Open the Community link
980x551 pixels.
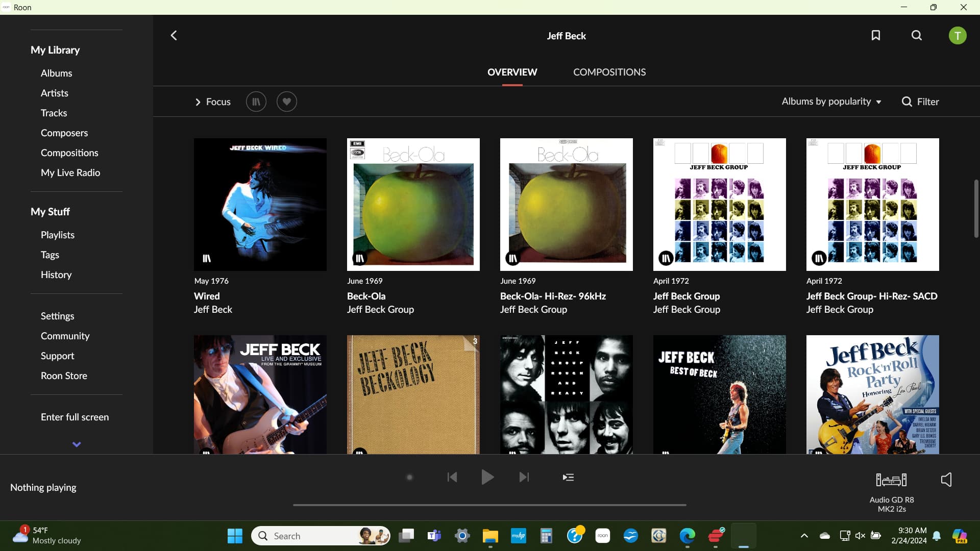point(65,336)
